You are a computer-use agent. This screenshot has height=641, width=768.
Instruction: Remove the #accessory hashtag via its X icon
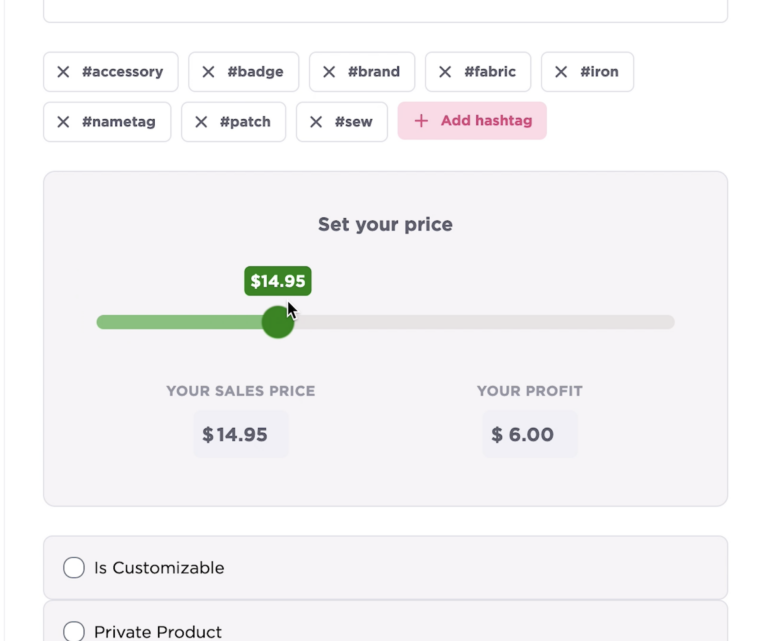pyautogui.click(x=63, y=72)
